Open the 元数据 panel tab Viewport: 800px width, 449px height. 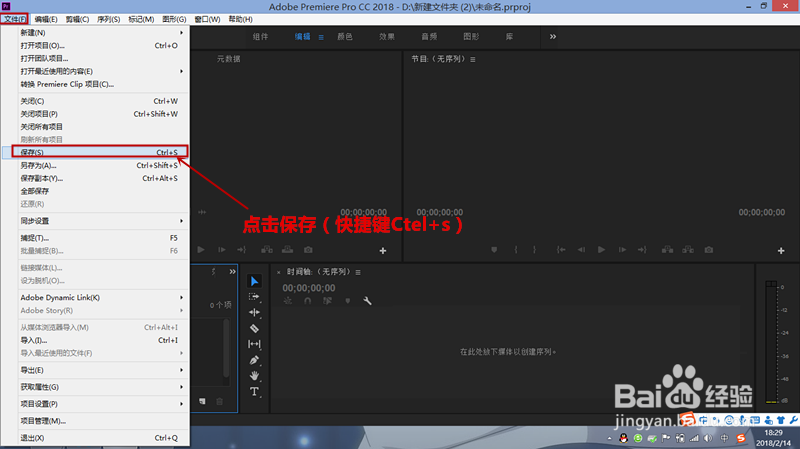(229, 59)
